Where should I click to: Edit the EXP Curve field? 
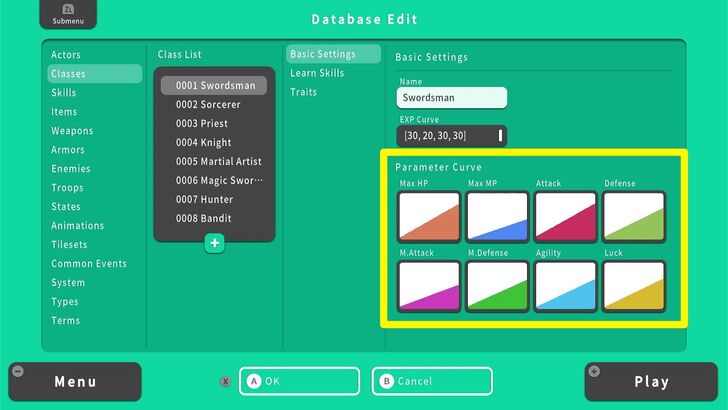click(x=452, y=136)
